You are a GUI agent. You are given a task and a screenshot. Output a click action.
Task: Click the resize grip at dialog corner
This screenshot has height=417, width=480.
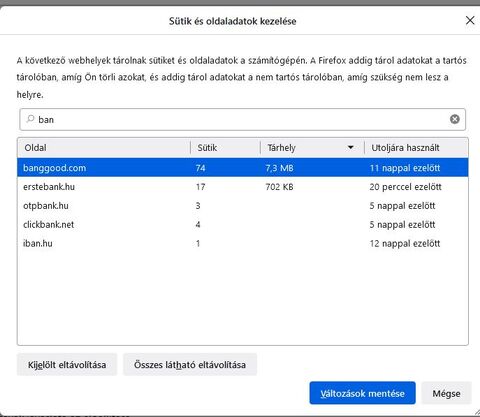476,411
